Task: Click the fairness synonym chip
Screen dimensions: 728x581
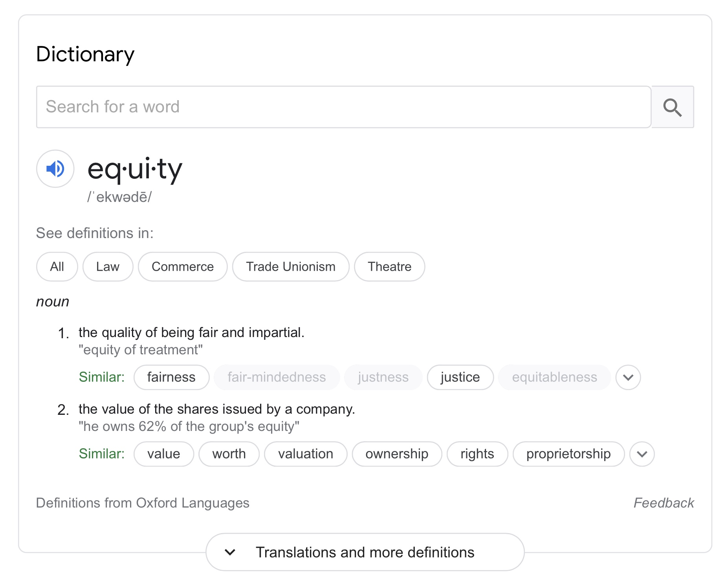Action: [171, 378]
